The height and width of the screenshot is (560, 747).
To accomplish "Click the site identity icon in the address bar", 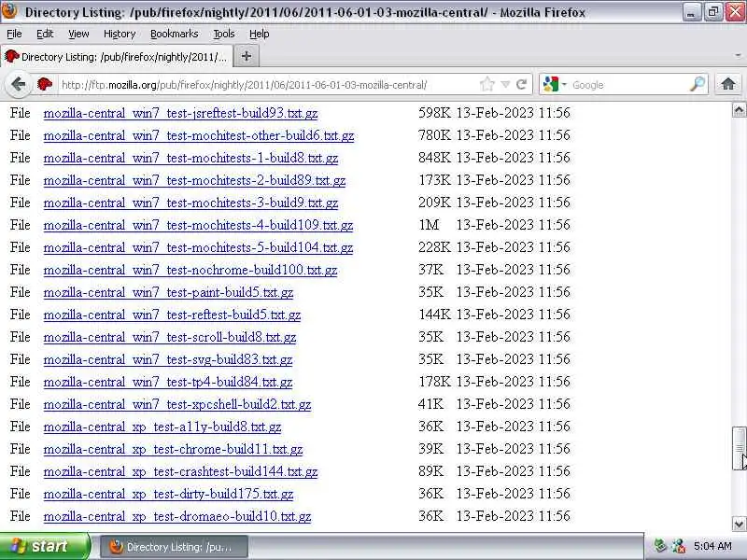I will [45, 84].
